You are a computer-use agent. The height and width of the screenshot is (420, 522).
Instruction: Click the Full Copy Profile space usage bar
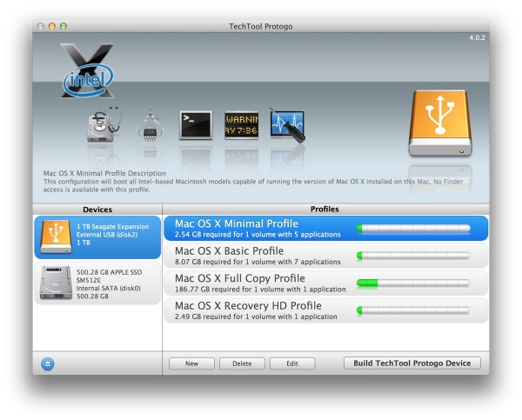tap(413, 283)
